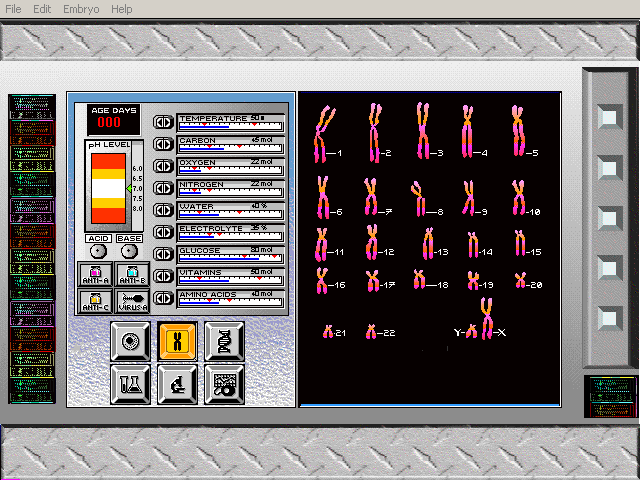Screen dimensions: 640x480
Task: Open the Embryo menu
Action: click(x=81, y=9)
